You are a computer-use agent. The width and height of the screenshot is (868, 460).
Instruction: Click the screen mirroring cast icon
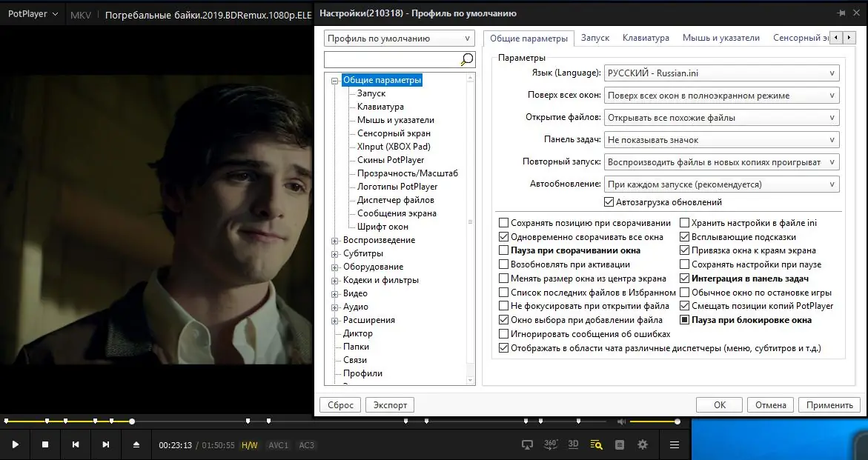[x=526, y=444]
